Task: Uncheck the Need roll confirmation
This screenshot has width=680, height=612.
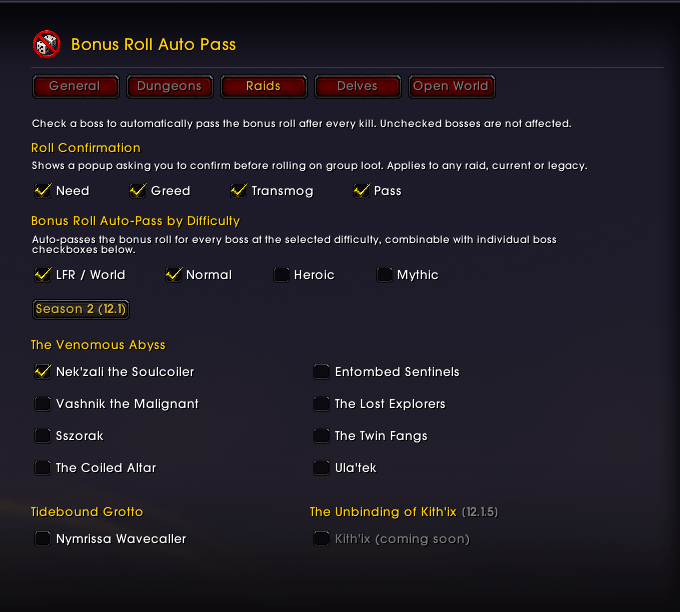Action: [x=42, y=190]
